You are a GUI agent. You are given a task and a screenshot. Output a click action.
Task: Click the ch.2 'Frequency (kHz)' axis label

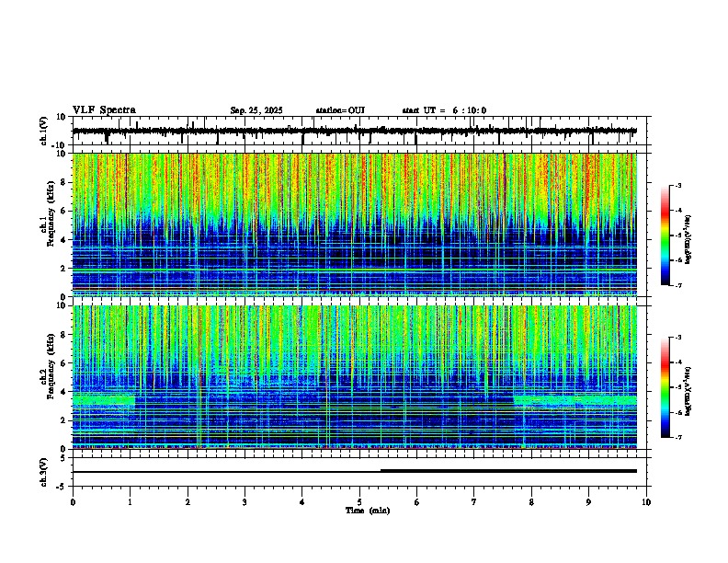point(51,366)
